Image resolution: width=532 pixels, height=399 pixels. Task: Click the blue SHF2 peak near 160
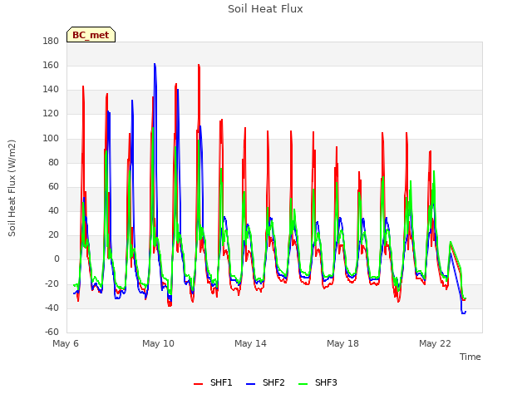tap(155, 64)
